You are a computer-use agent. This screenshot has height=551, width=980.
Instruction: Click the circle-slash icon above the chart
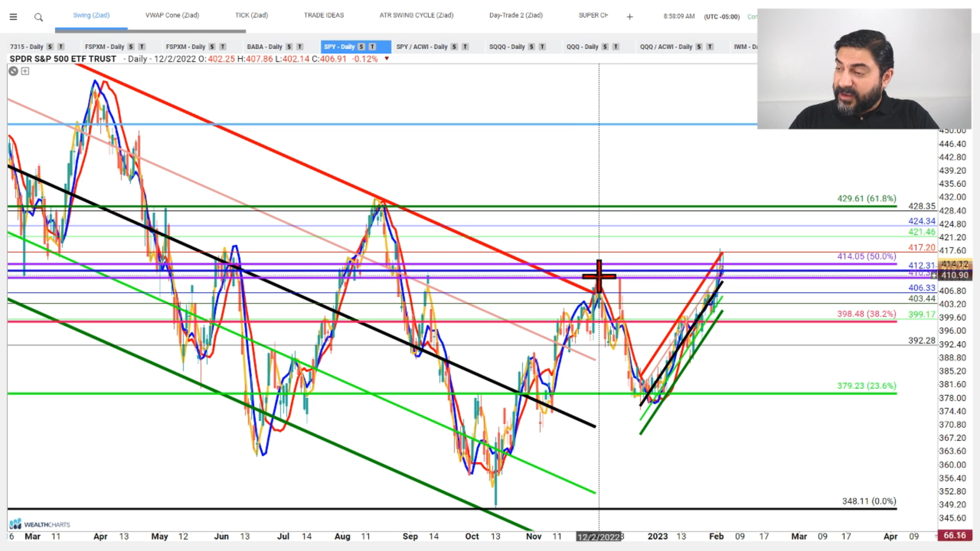(x=13, y=71)
